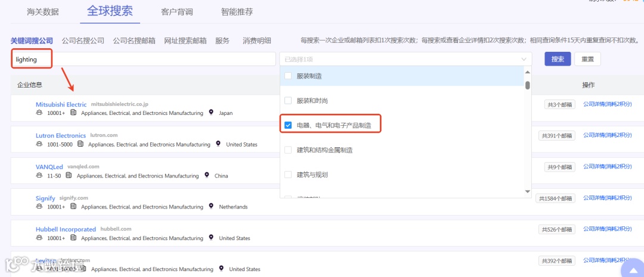
Task: Open the 服务 section
Action: (x=222, y=41)
